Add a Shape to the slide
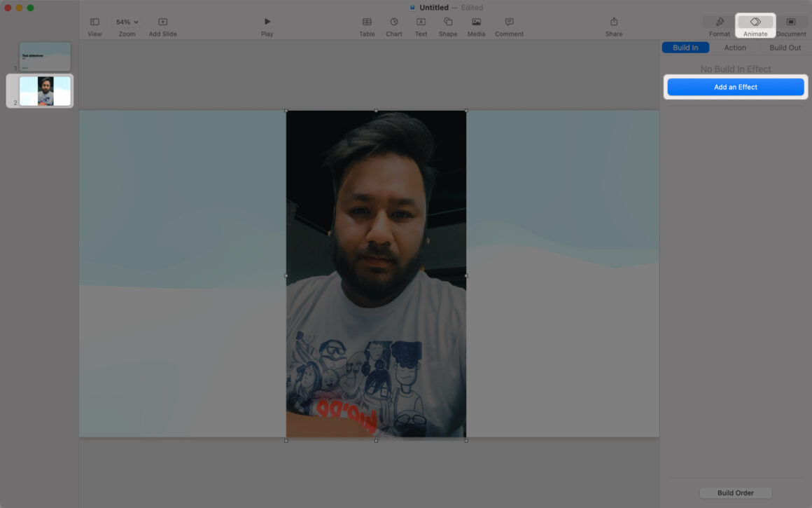This screenshot has height=508, width=812. point(447,27)
